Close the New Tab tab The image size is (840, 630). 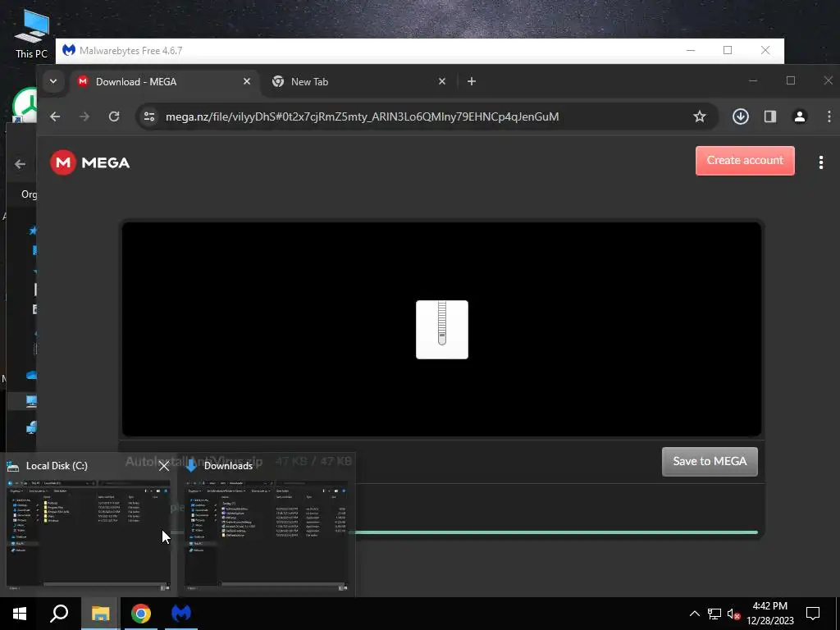442,81
